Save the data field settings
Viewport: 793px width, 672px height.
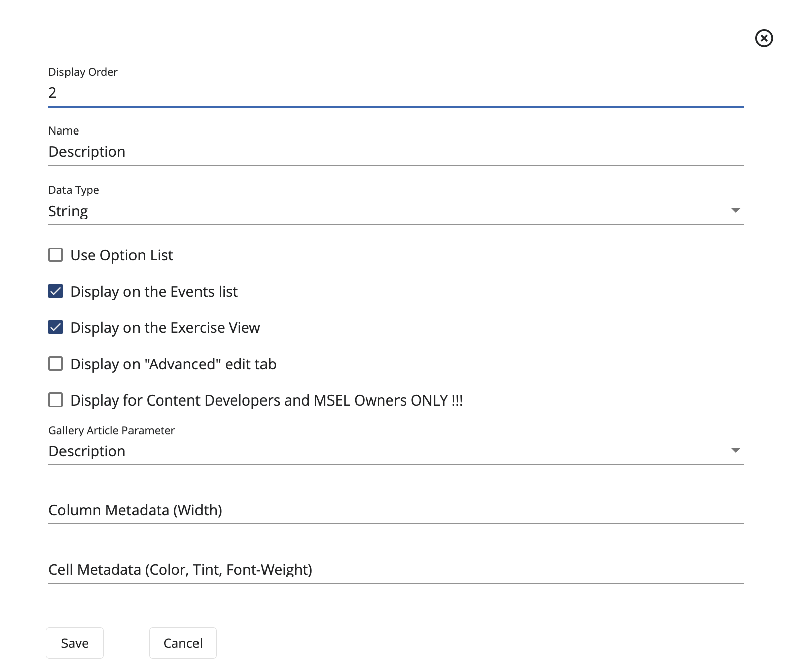click(75, 643)
